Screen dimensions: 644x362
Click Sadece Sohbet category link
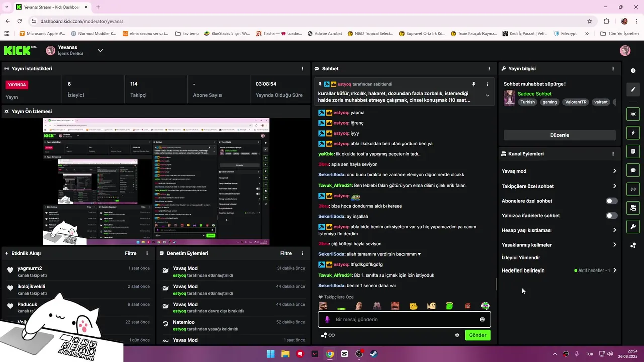tap(534, 94)
